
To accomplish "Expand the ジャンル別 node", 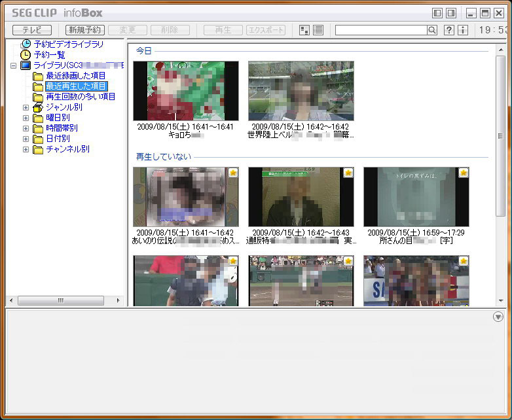I will click(x=26, y=107).
